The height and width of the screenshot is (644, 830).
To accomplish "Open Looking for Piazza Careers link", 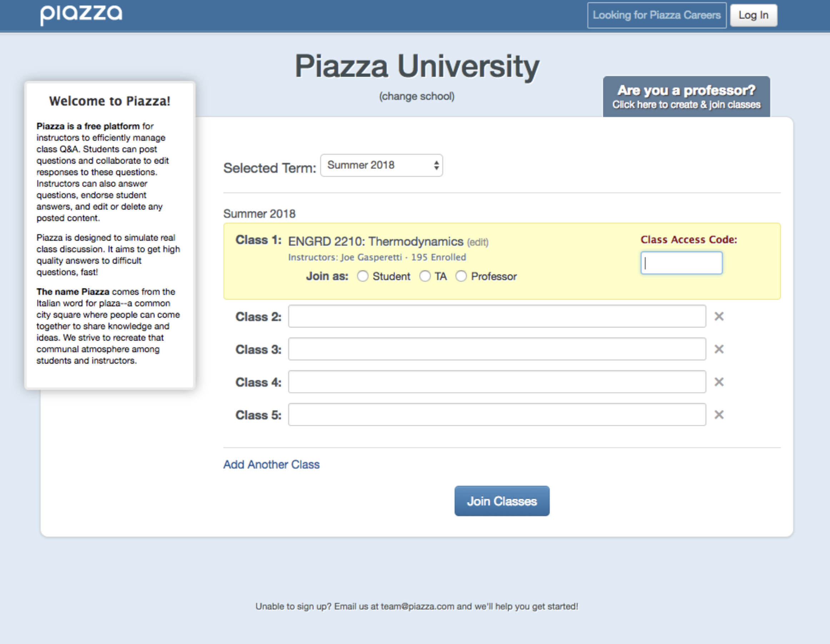I will tap(656, 15).
